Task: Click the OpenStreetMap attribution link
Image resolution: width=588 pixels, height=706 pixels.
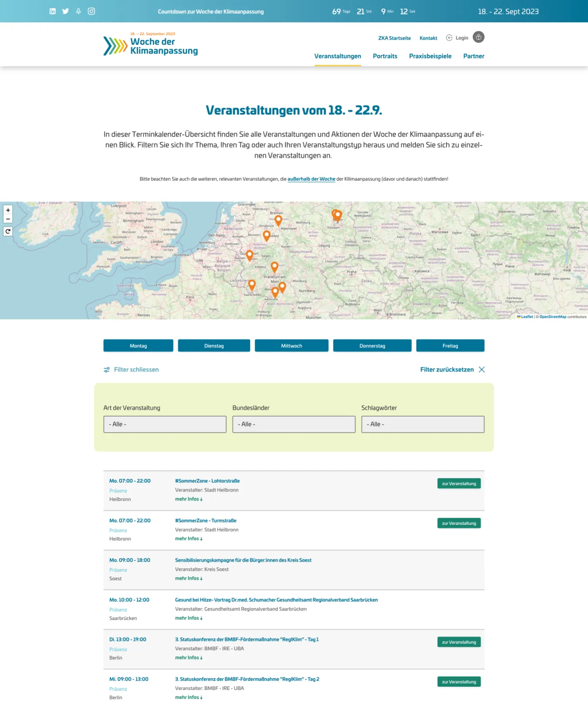Action: 553,317
